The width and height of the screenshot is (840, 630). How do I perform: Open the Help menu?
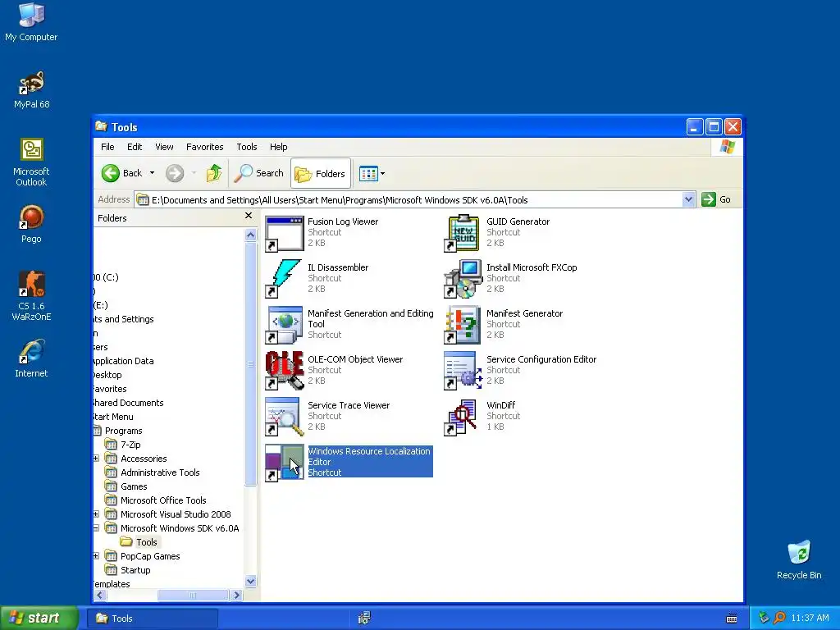coord(278,147)
